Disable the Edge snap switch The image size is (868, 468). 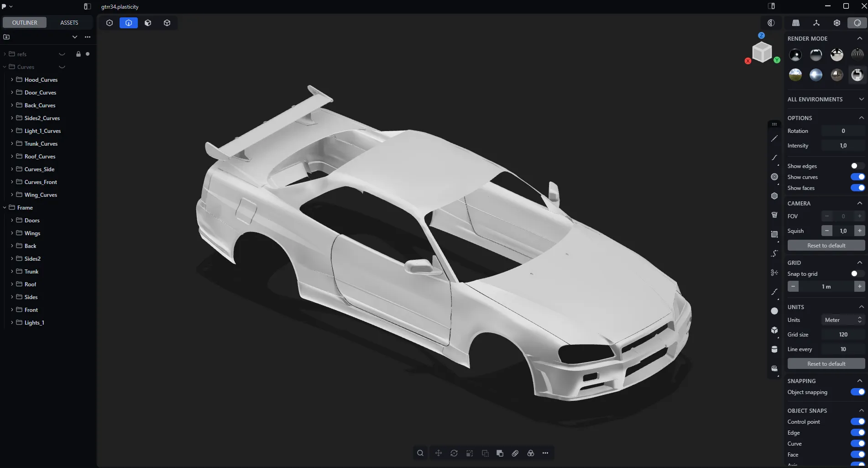pos(858,432)
